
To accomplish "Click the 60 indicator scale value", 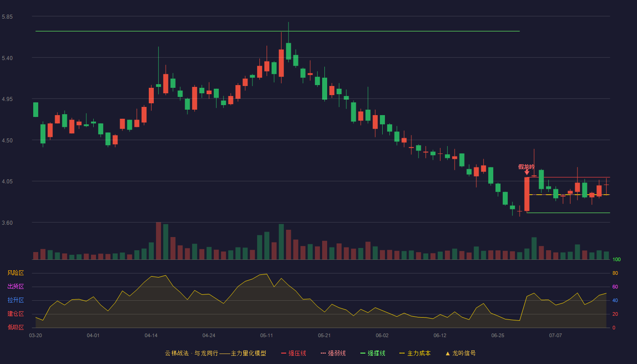I will [x=615, y=287].
